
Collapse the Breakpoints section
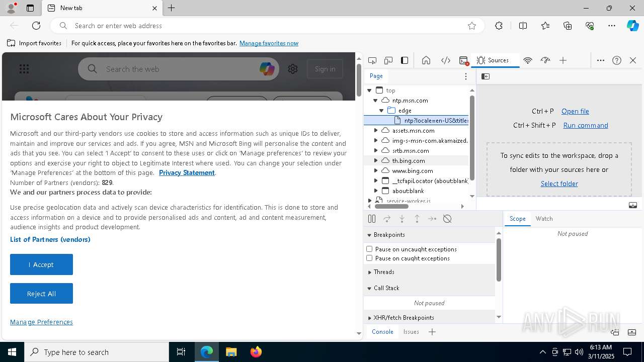(x=429, y=235)
